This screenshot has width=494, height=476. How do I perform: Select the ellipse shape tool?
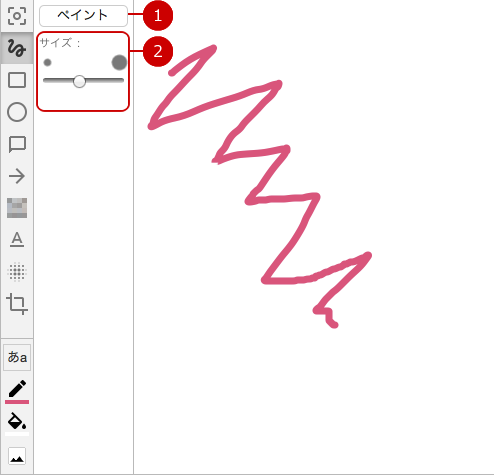[17, 112]
